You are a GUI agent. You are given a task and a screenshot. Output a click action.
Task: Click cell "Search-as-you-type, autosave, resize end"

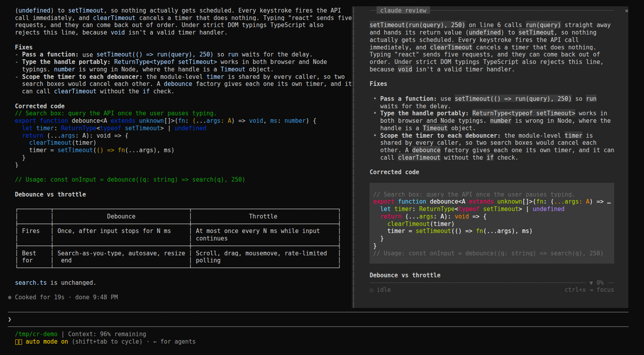[x=121, y=257]
